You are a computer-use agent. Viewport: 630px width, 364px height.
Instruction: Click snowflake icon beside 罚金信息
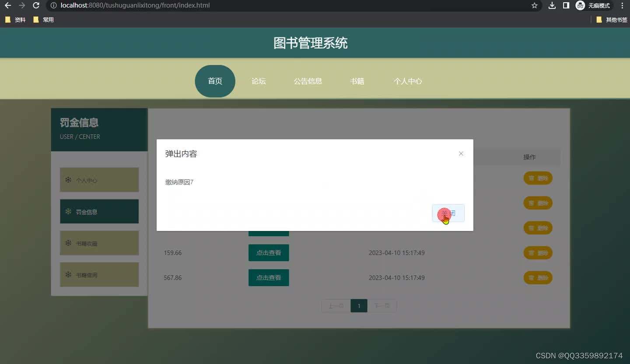(68, 212)
